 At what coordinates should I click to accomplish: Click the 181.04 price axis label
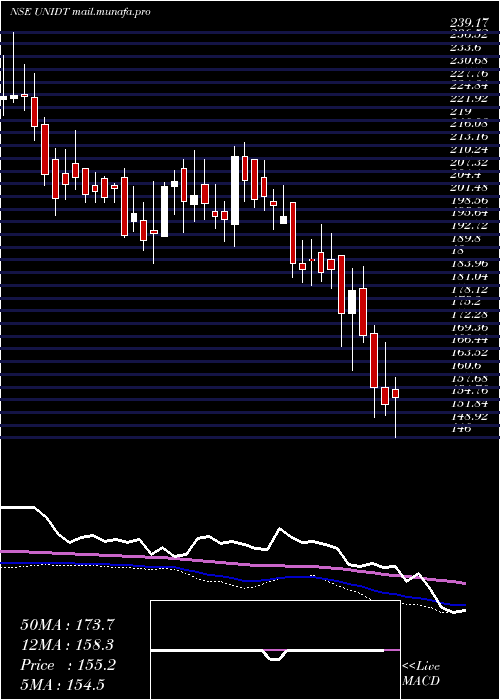coord(469,277)
